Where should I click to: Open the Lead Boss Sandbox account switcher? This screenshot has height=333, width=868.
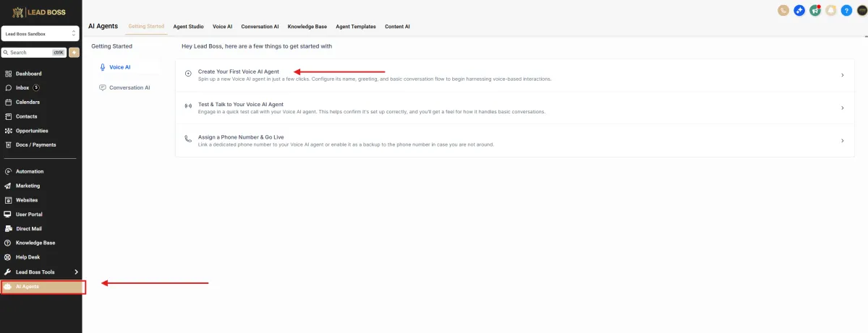tap(40, 34)
